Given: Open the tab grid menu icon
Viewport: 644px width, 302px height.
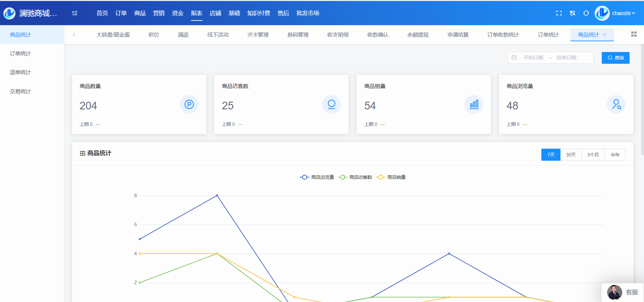Looking at the screenshot, I should click(634, 34).
